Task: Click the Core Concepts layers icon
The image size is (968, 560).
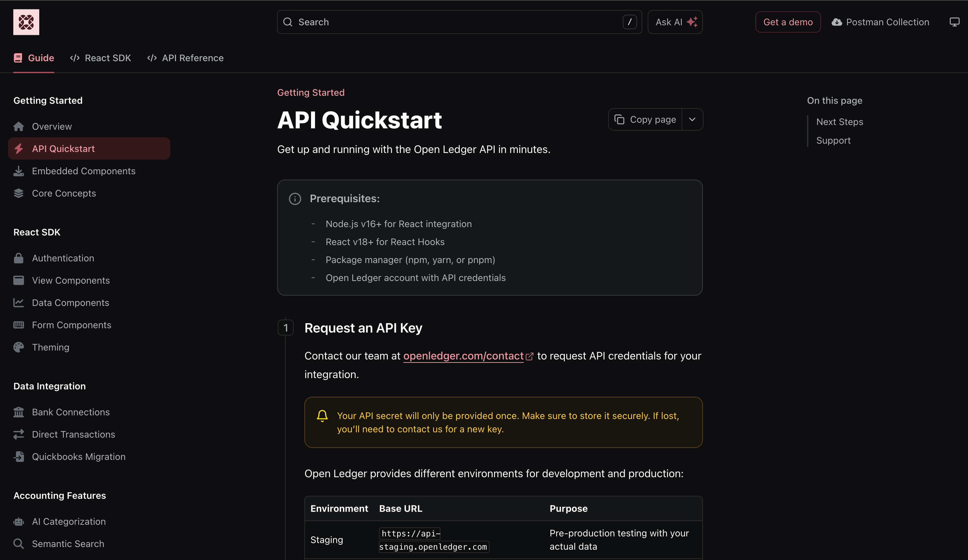Action: (18, 193)
